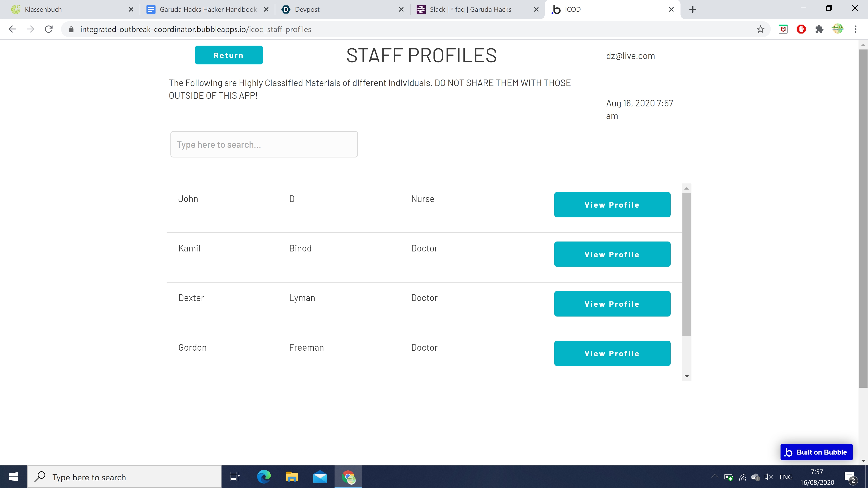Viewport: 868px width, 488px height.
Task: Launch Microsoft Edge from the taskbar
Action: click(264, 477)
